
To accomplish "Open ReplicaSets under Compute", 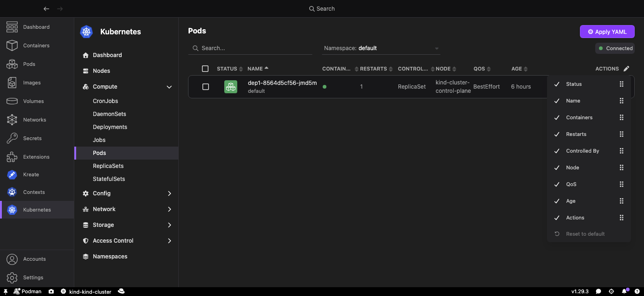I will point(126,166).
